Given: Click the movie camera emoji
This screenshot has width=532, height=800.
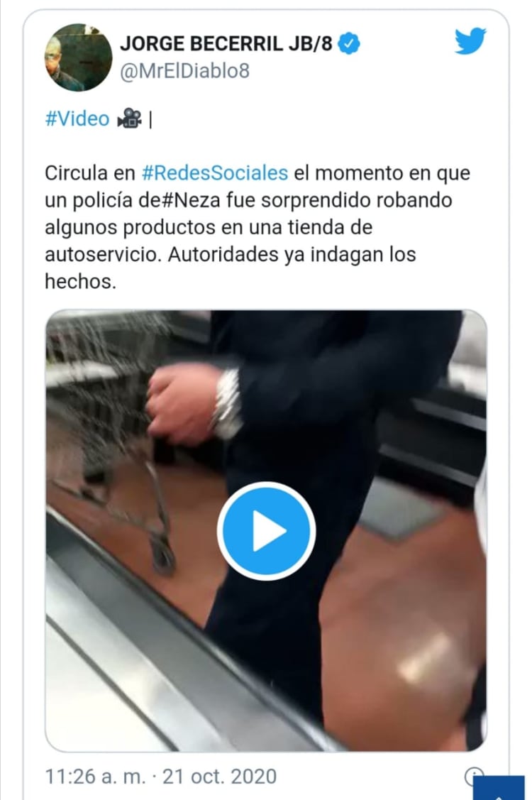Looking at the screenshot, I should click(x=129, y=119).
